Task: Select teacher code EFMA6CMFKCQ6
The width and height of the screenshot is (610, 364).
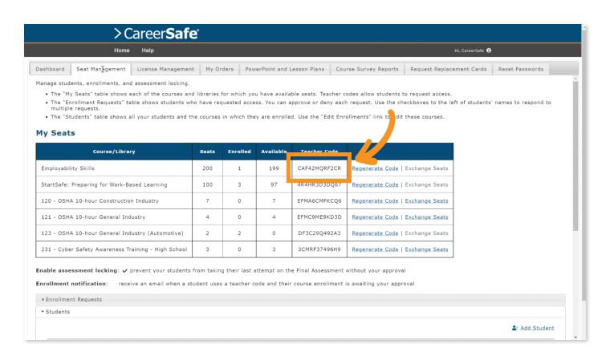Action: [x=319, y=201]
